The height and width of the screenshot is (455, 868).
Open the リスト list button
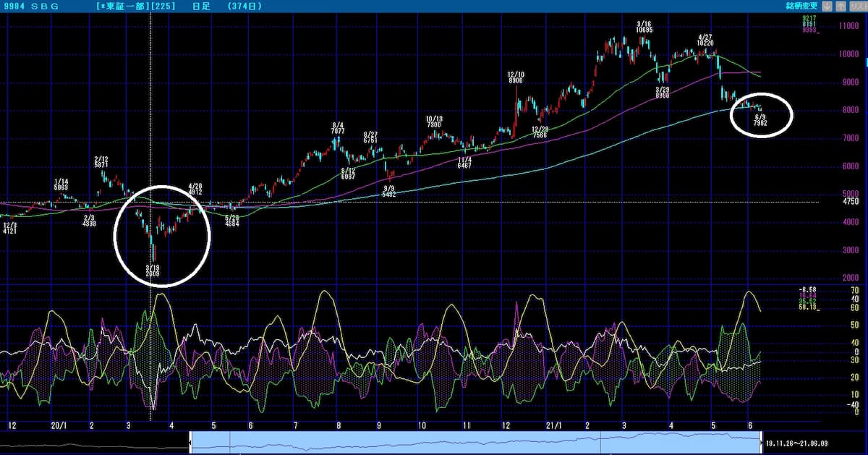coord(857,6)
